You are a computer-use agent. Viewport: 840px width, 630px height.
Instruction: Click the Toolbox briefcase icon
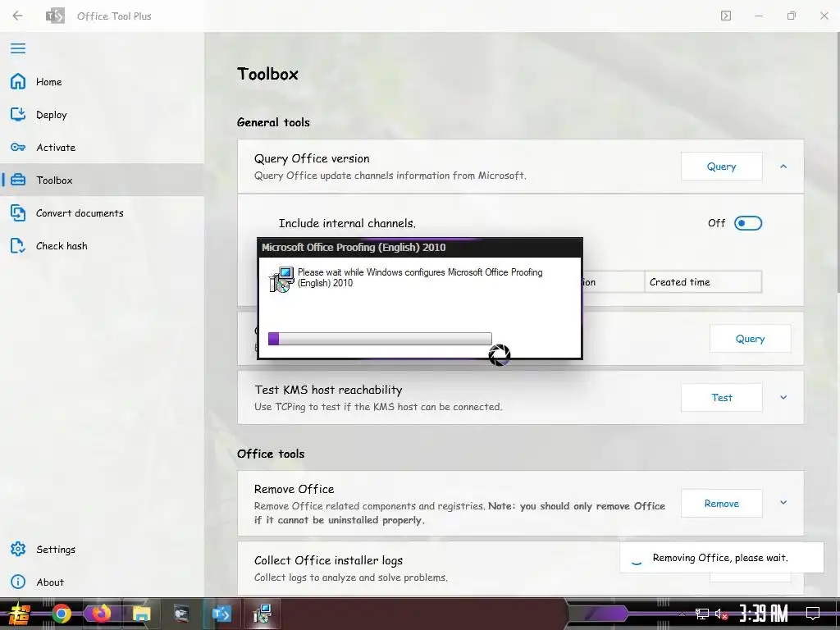[x=18, y=180]
